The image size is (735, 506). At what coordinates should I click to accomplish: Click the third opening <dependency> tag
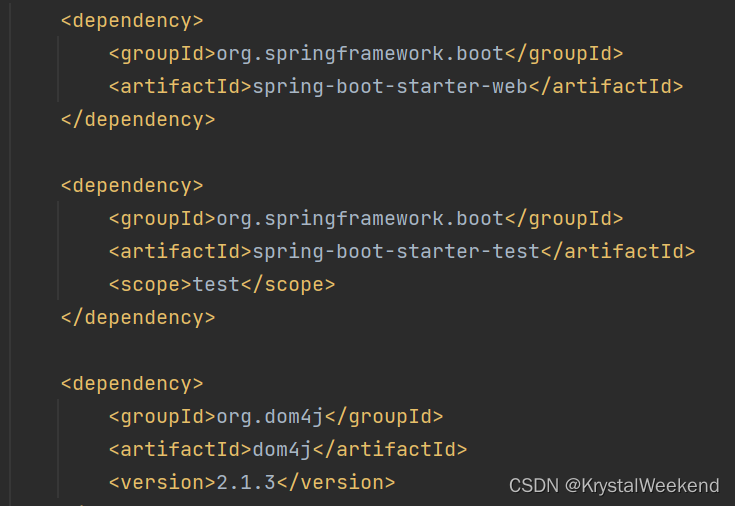pyautogui.click(x=132, y=384)
